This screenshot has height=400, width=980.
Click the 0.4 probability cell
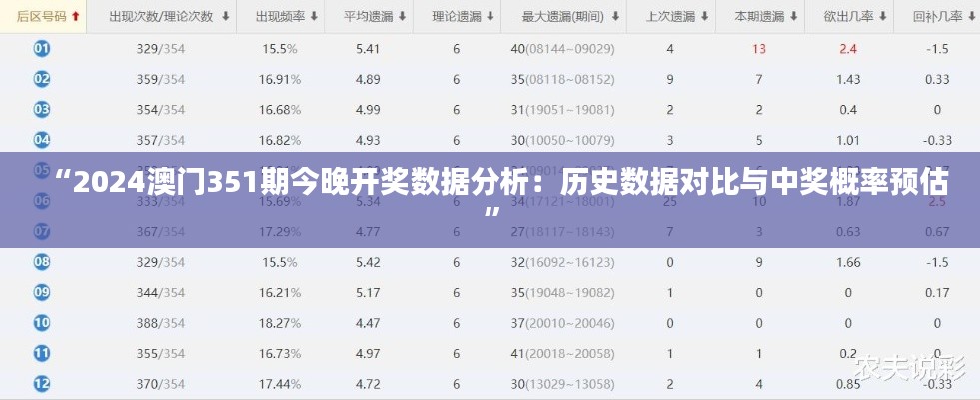(848, 110)
